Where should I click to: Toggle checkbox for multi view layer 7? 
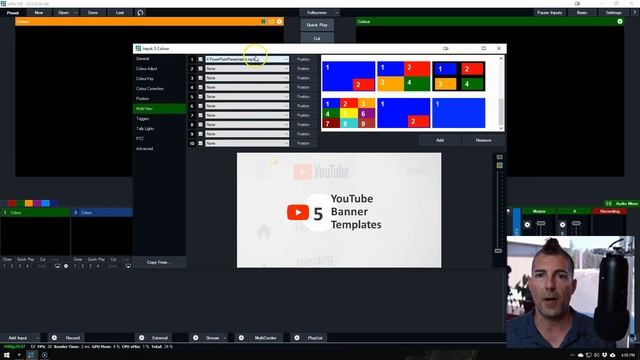pos(200,116)
